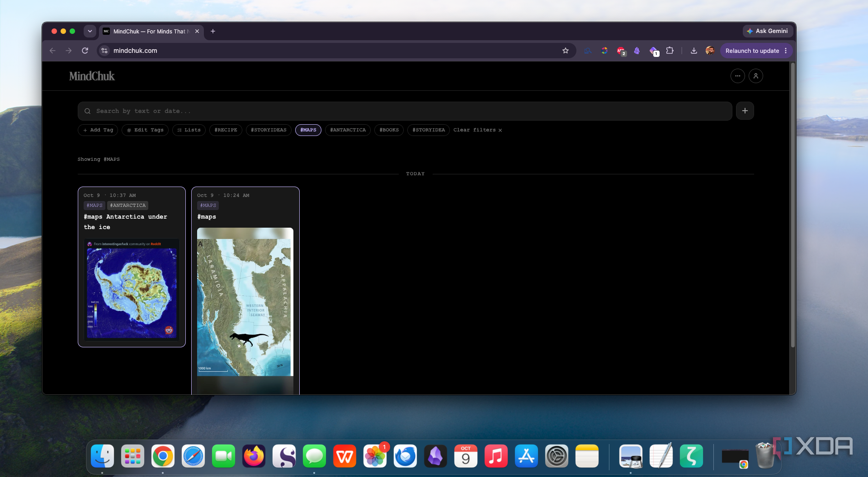Screen dimensions: 868x477
Task: Focus the Search by text or date field
Action: click(405, 111)
